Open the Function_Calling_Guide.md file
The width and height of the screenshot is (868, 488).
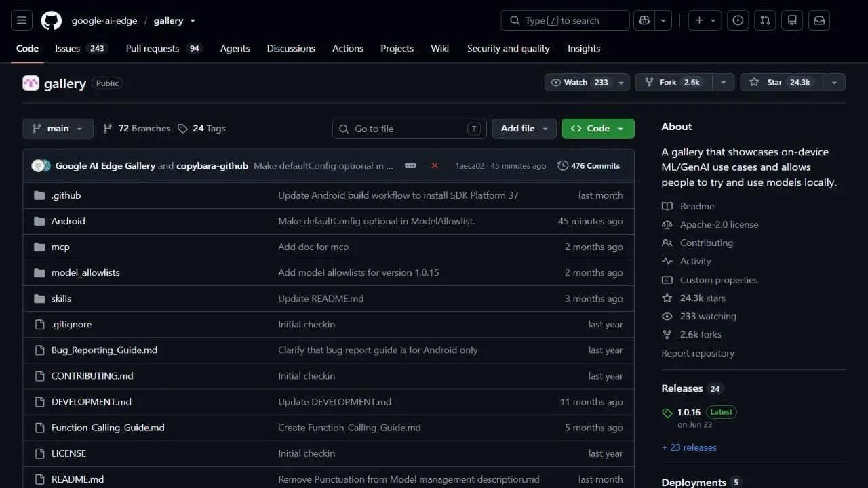point(108,428)
